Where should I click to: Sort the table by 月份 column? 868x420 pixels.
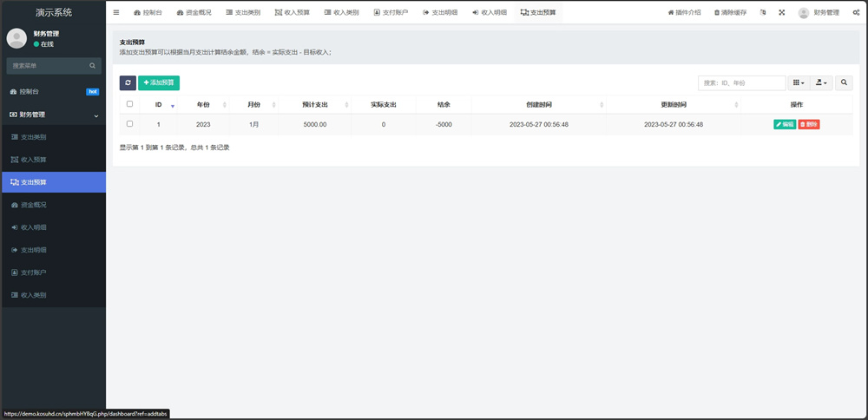[x=253, y=105]
